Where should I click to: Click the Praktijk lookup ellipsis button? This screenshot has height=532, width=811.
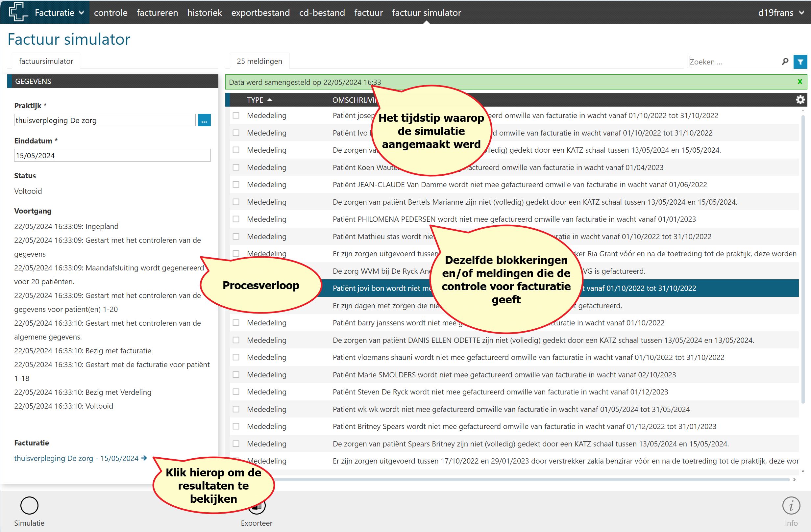tap(204, 120)
